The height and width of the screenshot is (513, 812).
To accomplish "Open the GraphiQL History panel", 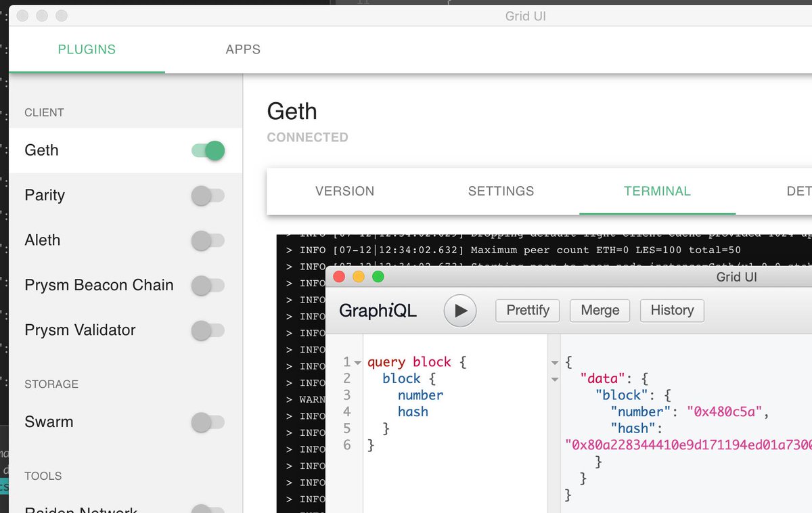I will (672, 311).
